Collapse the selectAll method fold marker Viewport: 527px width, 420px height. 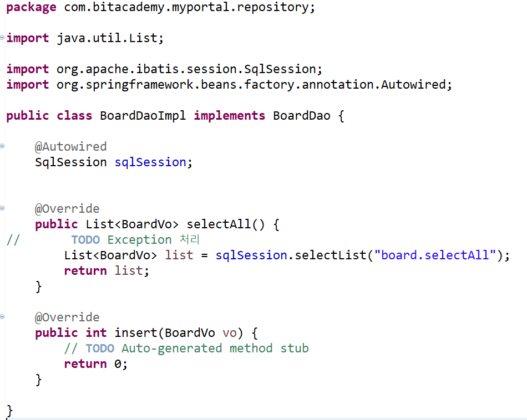pyautogui.click(x=2, y=208)
